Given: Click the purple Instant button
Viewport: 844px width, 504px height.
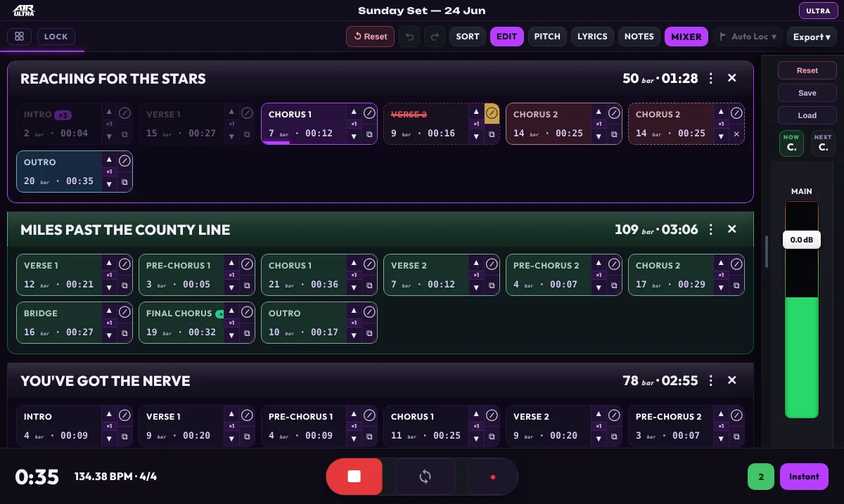Looking at the screenshot, I should coord(804,477).
